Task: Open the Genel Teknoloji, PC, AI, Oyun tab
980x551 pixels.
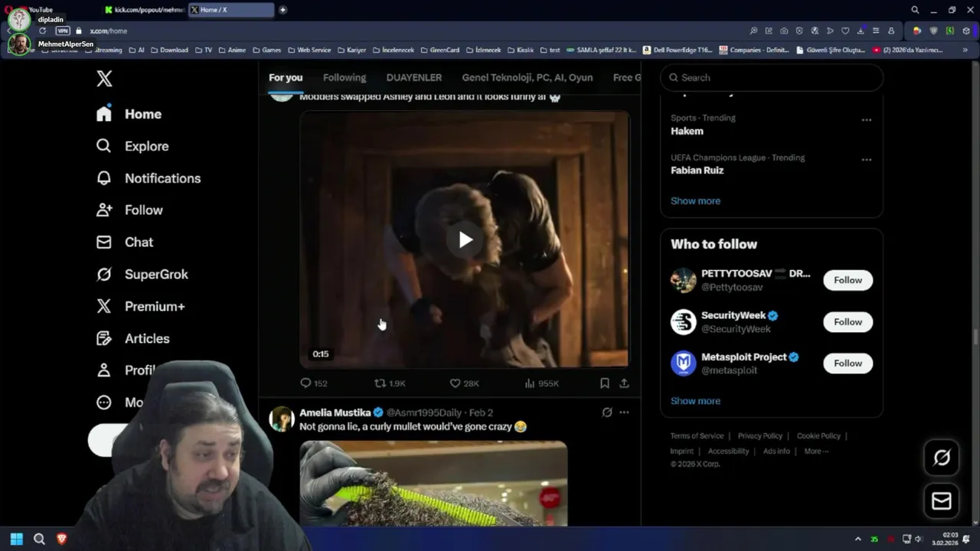Action: (528, 77)
